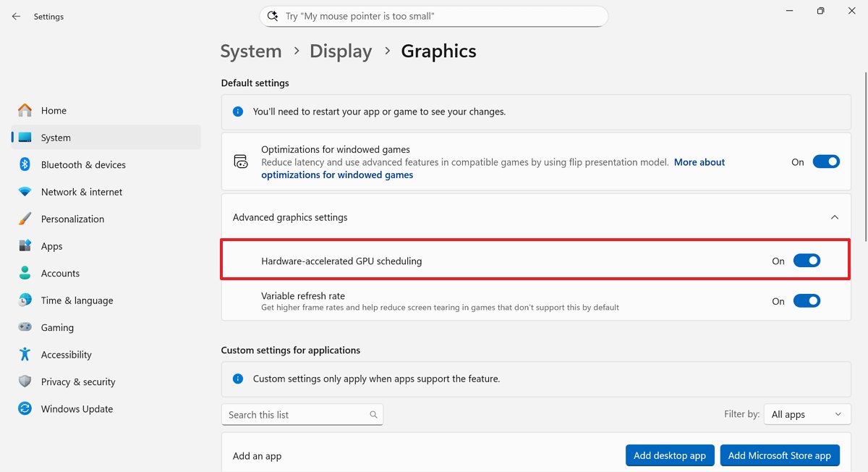Open Windows Update from the sidebar

pos(77,408)
